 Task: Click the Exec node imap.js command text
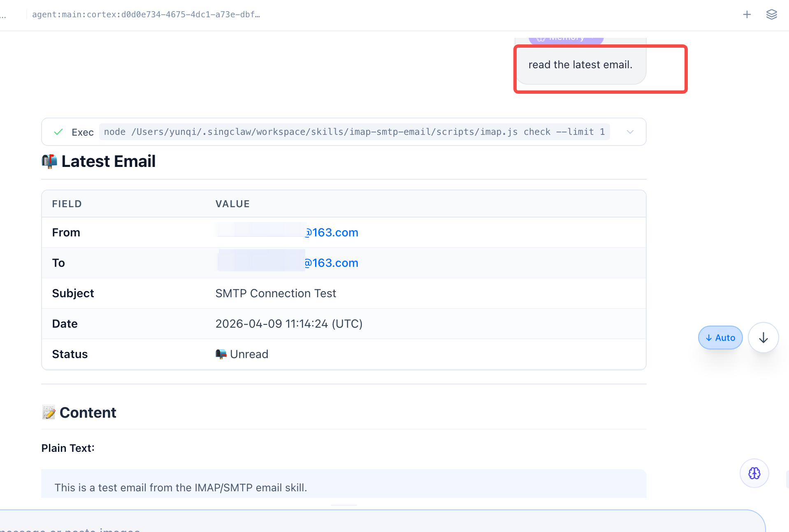click(354, 132)
